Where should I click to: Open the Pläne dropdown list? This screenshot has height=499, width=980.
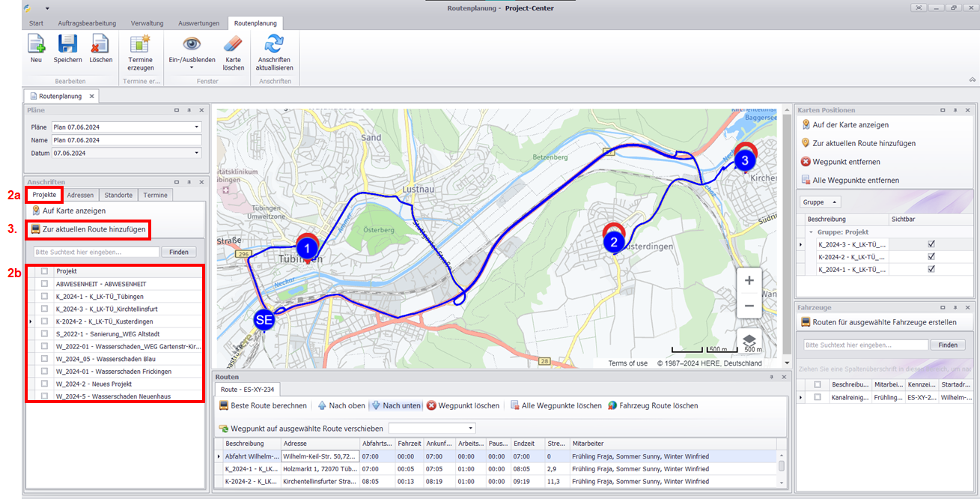click(x=196, y=127)
